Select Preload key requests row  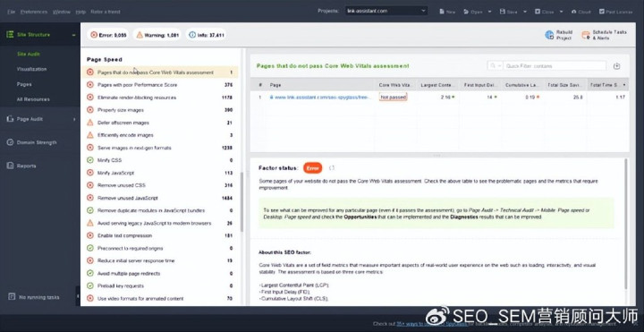160,286
